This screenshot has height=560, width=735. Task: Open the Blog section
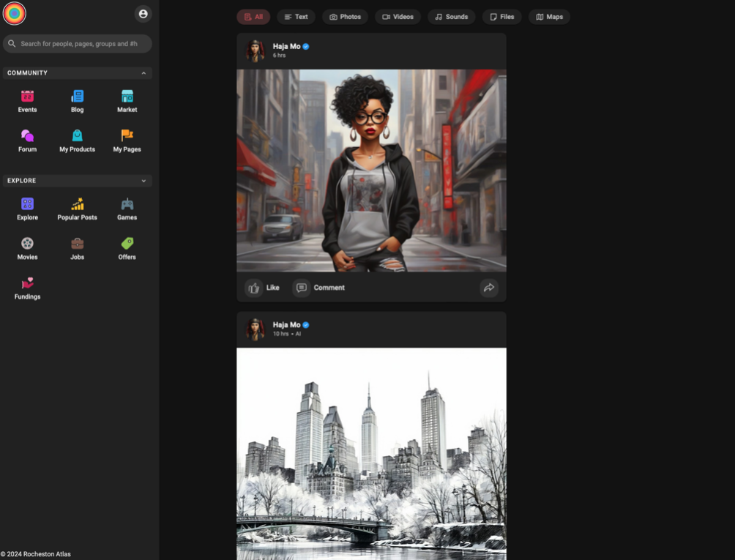click(x=77, y=97)
